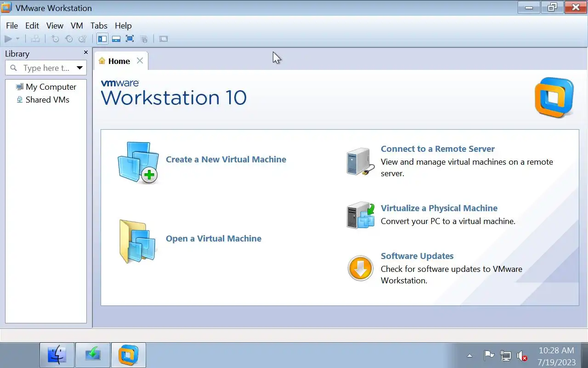This screenshot has height=368, width=588.
Task: Click the clock showing 10:28 AM
Action: tap(556, 351)
